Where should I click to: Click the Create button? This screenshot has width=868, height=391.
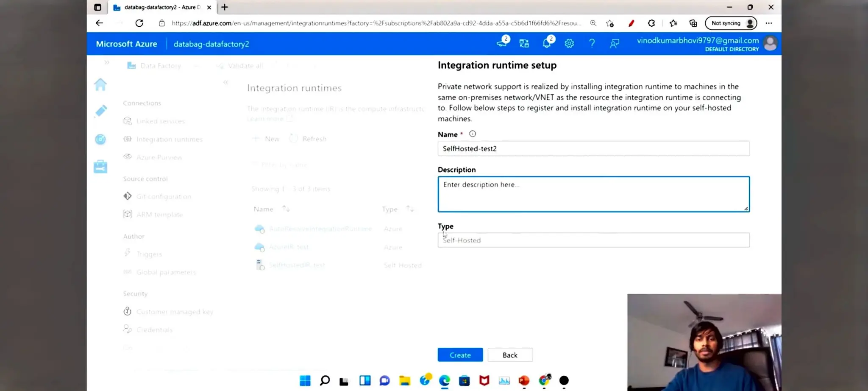tap(460, 355)
